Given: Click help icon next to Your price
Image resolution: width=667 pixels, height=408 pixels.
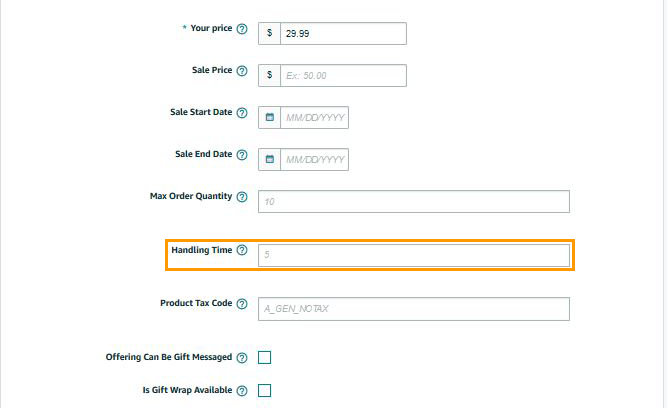Looking at the screenshot, I should coord(242,29).
